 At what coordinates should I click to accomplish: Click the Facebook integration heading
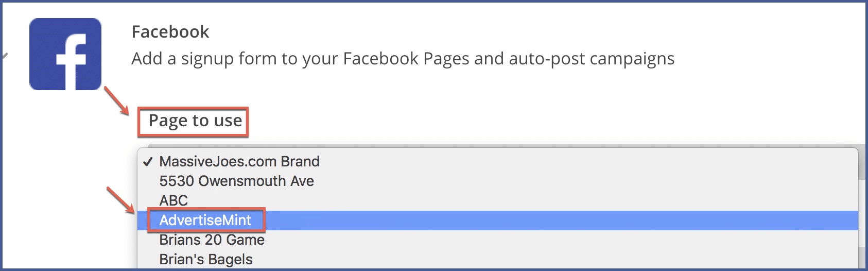pos(170,32)
